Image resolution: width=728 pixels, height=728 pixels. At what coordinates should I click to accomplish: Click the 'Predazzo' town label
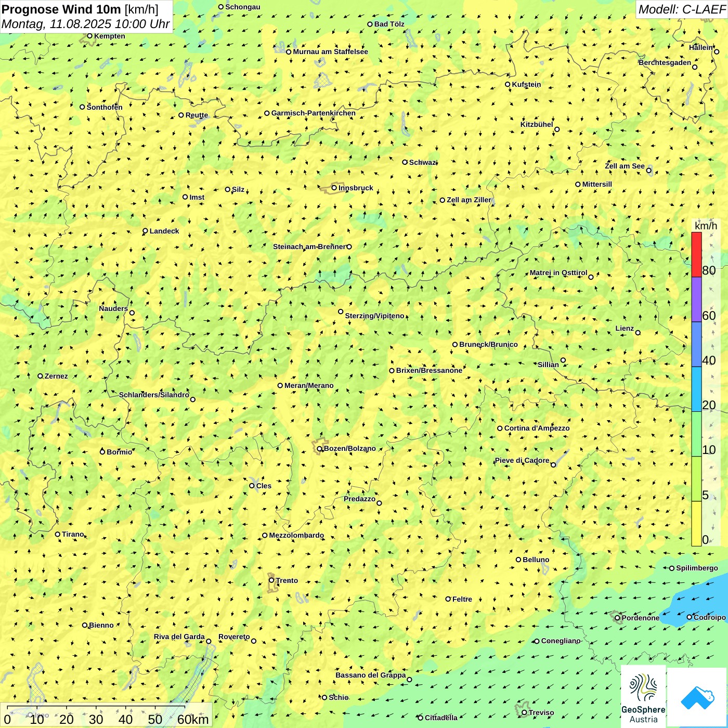[x=359, y=499]
